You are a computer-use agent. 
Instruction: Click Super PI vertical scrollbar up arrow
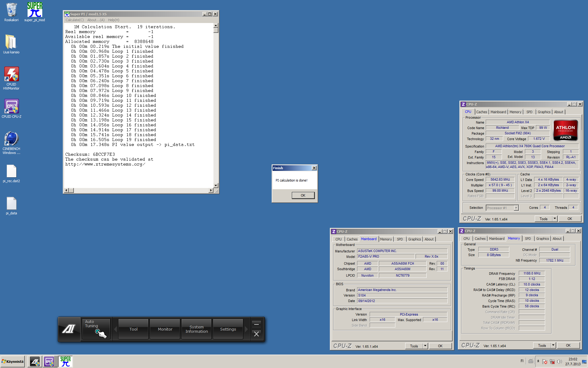[x=216, y=26]
